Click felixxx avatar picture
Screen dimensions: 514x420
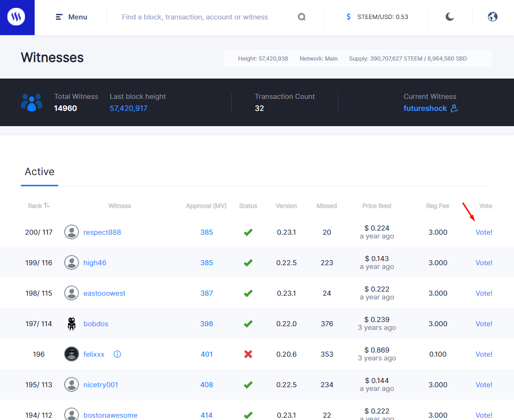point(72,354)
